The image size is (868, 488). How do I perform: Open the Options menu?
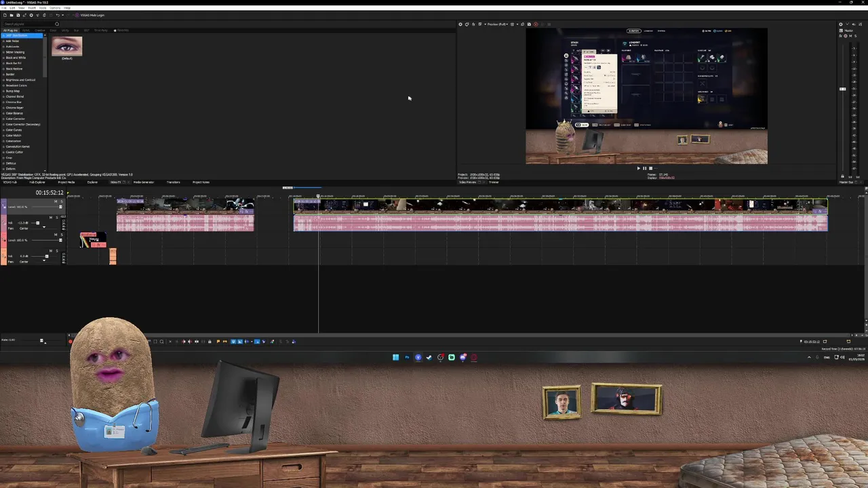pyautogui.click(x=55, y=7)
